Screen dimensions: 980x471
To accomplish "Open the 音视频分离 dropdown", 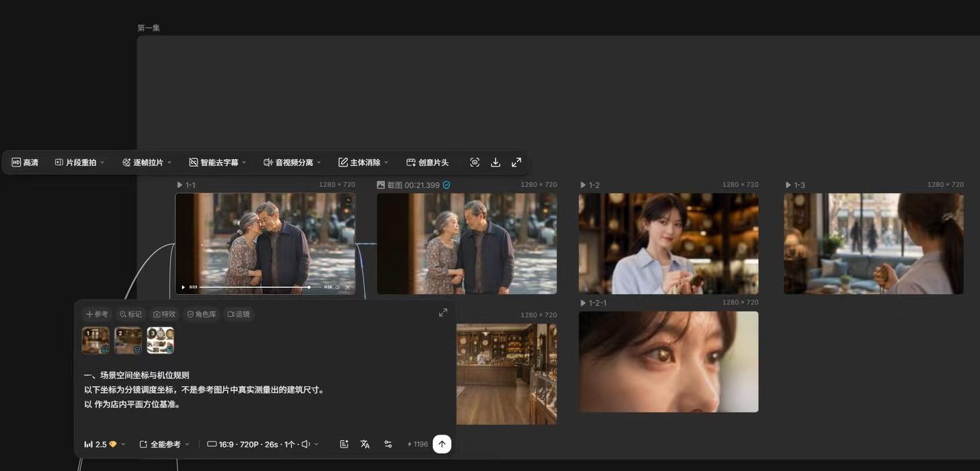I will click(x=292, y=163).
